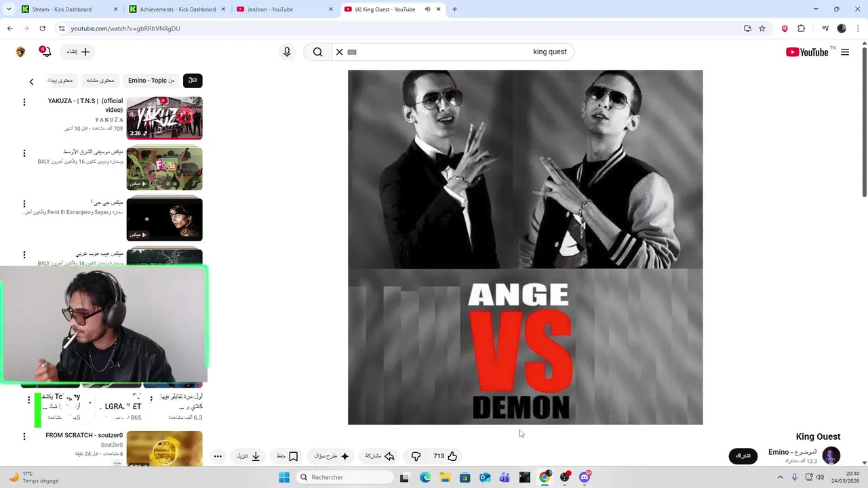Open options menu for the YAKUZA T.N.S video
The image size is (868, 488).
pyautogui.click(x=24, y=102)
